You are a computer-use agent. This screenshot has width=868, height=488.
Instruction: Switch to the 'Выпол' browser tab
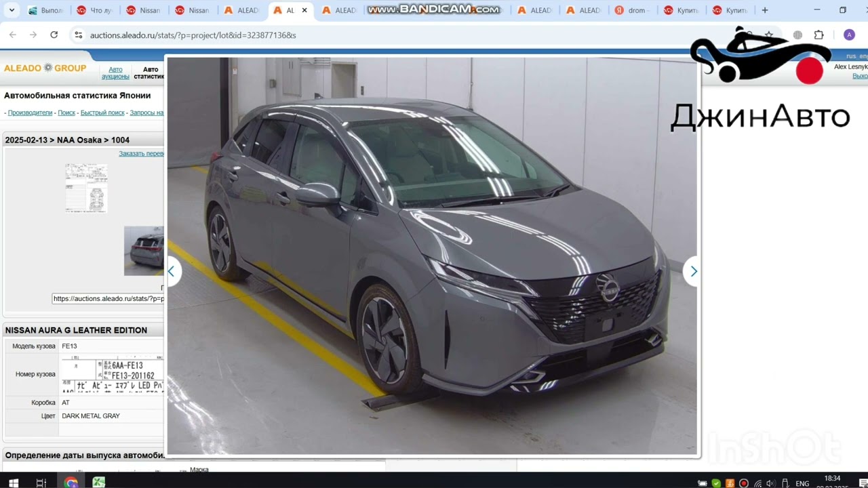(45, 10)
